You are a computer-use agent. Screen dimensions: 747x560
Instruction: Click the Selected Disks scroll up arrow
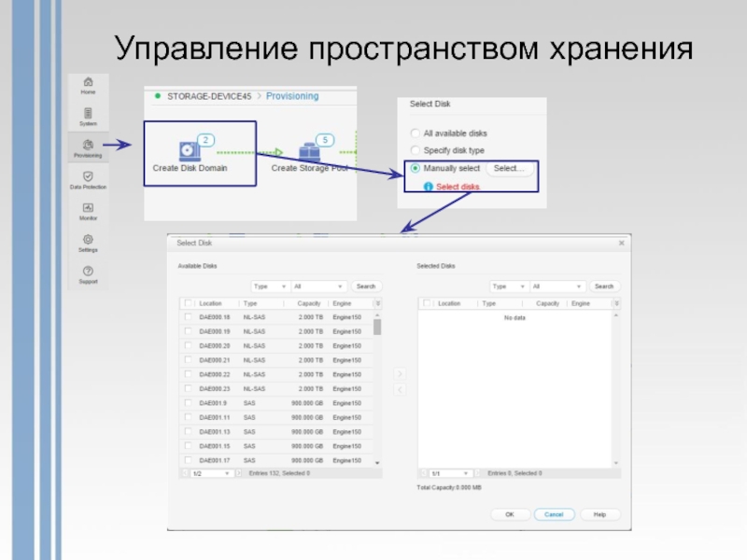click(x=616, y=315)
